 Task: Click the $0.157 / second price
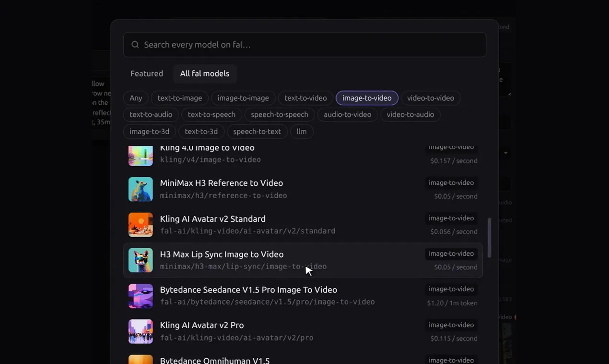pos(454,160)
